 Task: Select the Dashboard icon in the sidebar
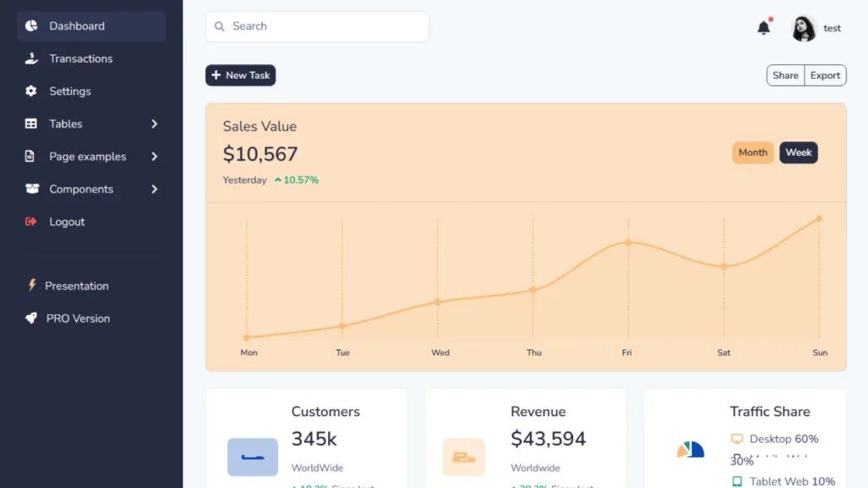point(31,25)
